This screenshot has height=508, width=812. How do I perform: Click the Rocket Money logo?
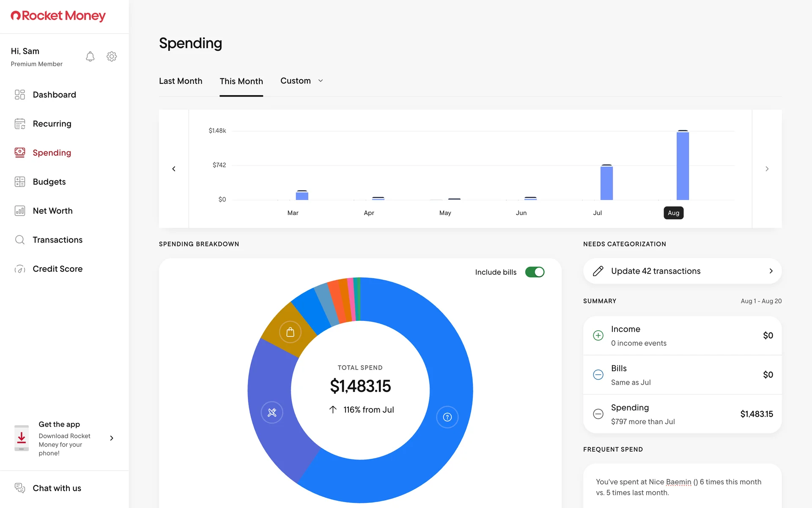[58, 16]
